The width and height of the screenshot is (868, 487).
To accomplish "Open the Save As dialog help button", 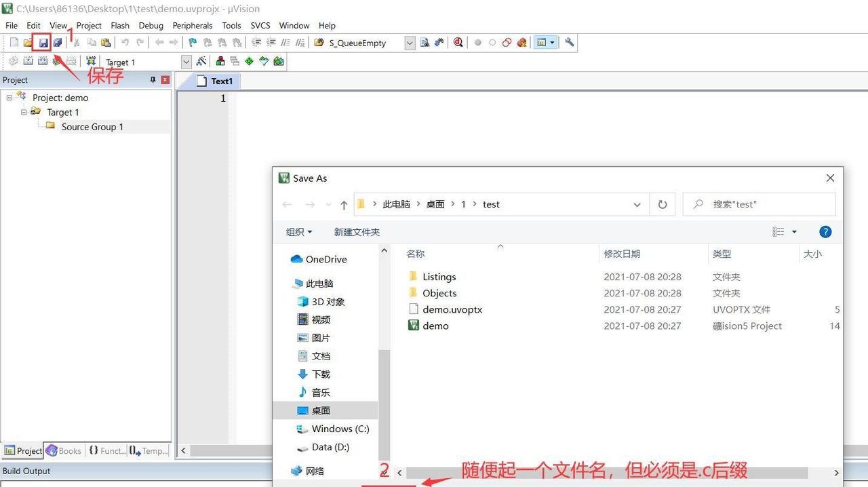I will click(825, 231).
